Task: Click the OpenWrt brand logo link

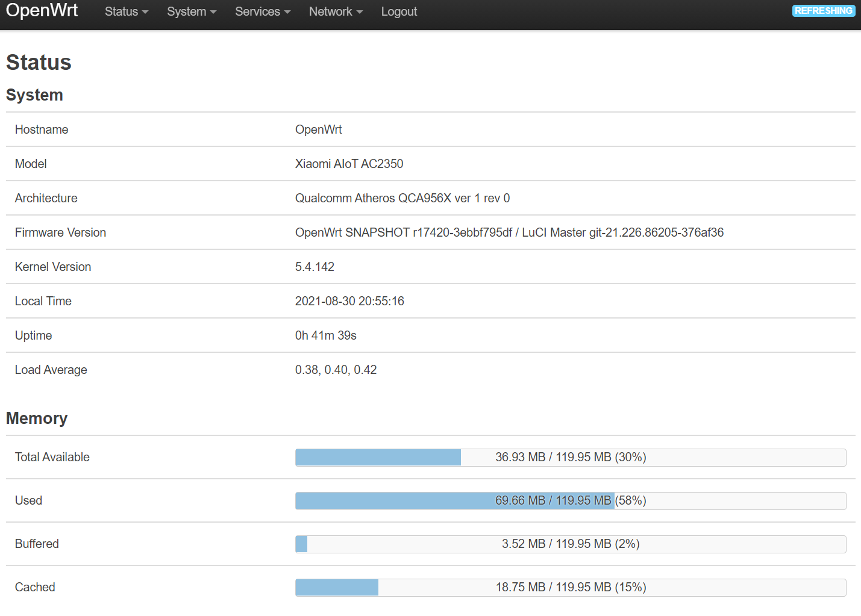Action: pyautogui.click(x=42, y=10)
